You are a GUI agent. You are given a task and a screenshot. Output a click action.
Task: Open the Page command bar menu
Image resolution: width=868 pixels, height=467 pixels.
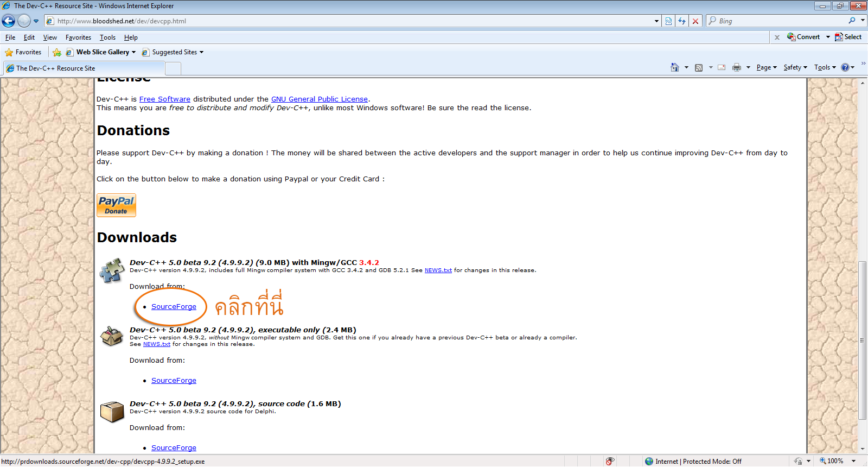pos(767,67)
